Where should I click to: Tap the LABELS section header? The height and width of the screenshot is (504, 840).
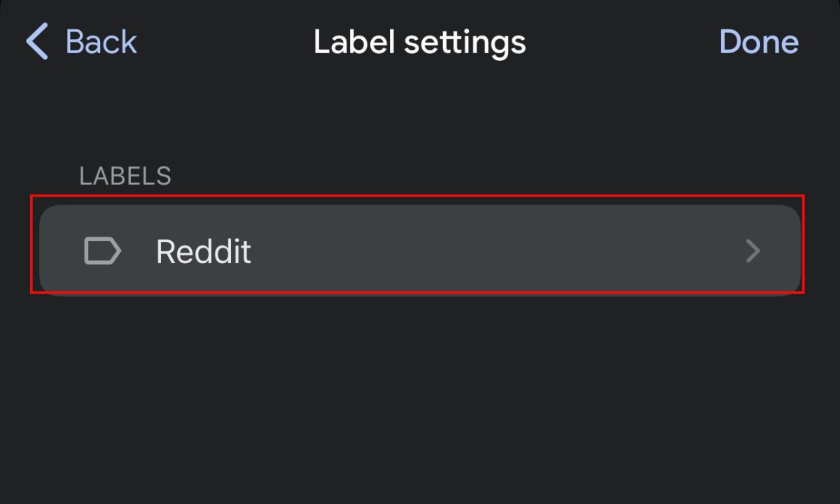pos(126,176)
